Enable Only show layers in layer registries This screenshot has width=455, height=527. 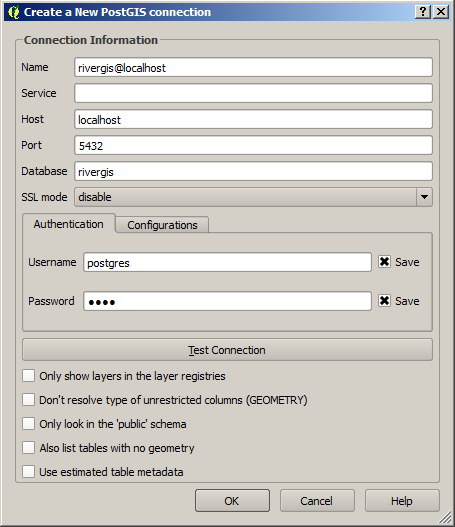coord(29,376)
